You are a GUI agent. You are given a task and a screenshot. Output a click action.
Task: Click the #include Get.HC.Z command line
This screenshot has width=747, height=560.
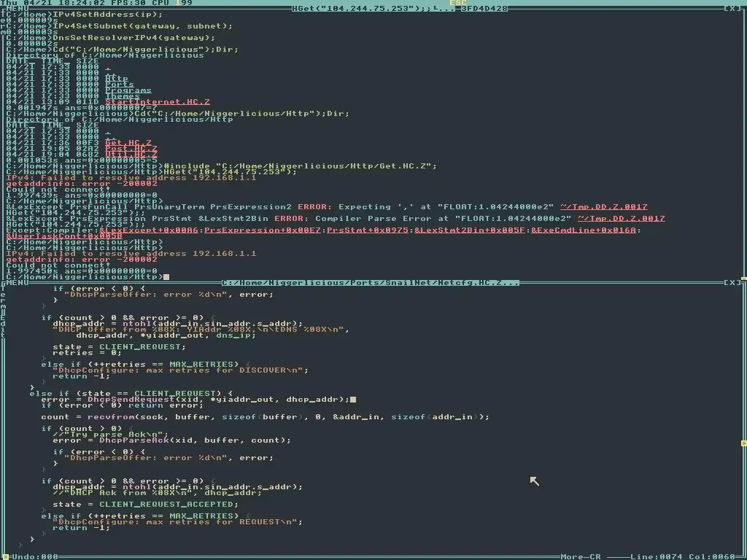300,166
